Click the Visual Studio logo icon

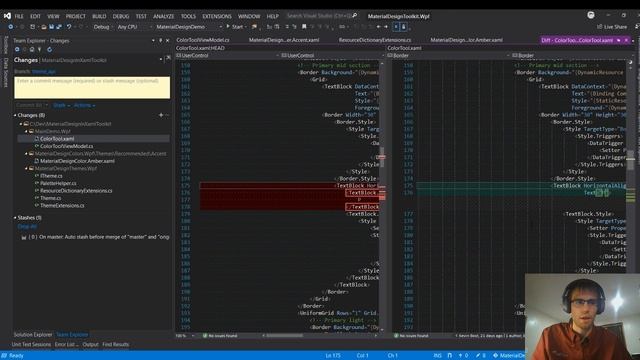7,16
